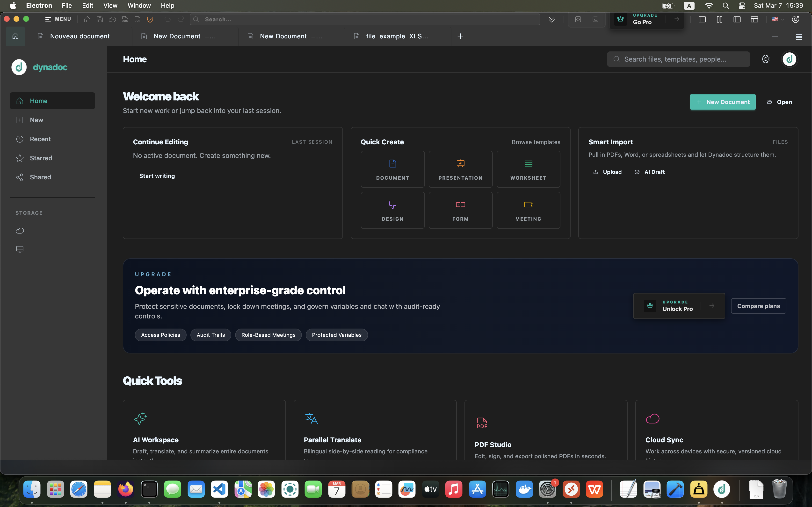812x507 pixels.
Task: Click the Compare plans button
Action: (759, 305)
